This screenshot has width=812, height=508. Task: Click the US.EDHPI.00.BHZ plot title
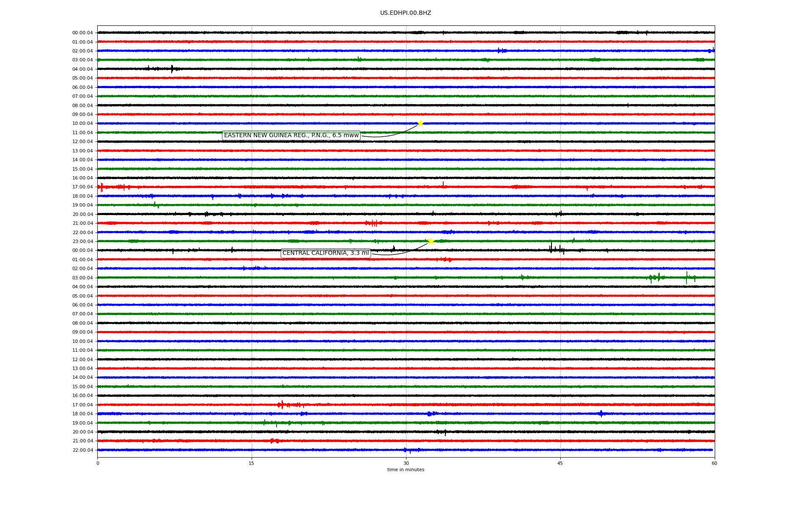[x=406, y=13]
